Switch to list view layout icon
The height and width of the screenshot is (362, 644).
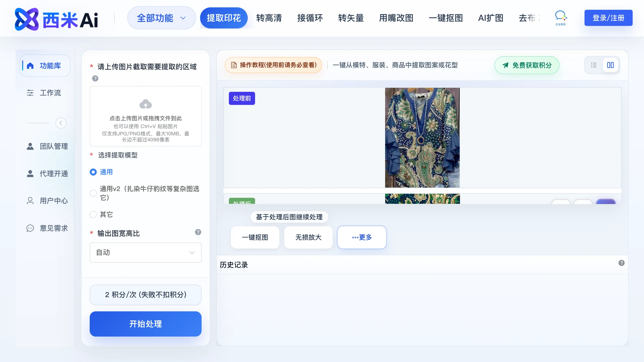click(x=594, y=65)
